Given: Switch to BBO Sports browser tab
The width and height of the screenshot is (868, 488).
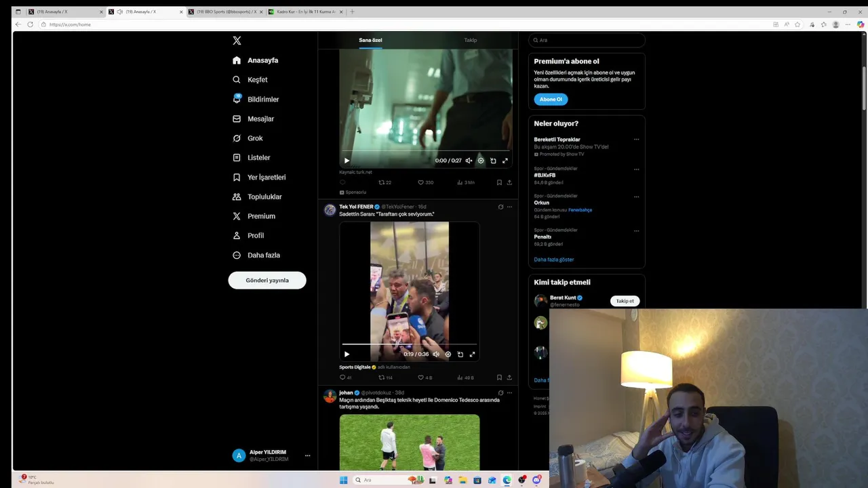Looking at the screenshot, I should 224,12.
